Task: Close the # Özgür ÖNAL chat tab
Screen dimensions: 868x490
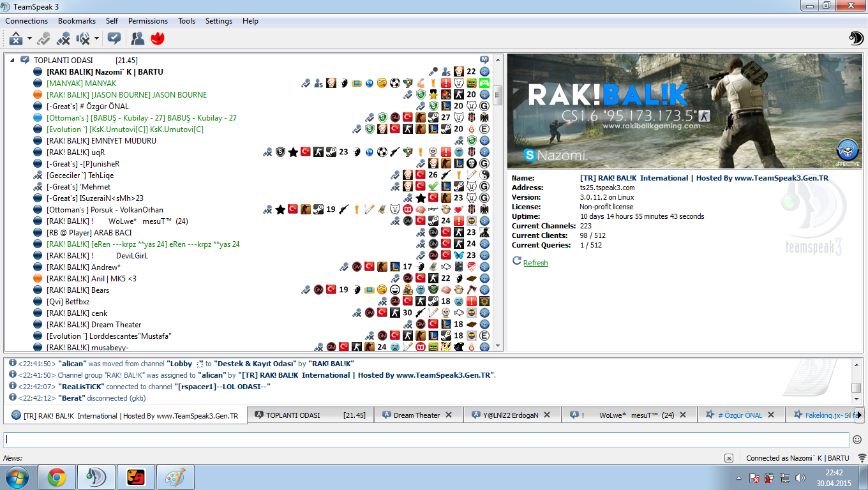Action: pos(771,415)
